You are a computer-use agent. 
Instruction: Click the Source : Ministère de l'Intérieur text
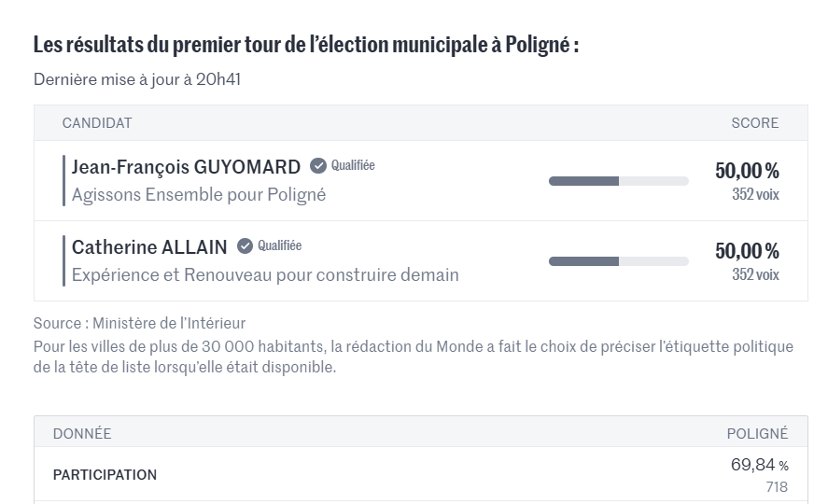[140, 324]
